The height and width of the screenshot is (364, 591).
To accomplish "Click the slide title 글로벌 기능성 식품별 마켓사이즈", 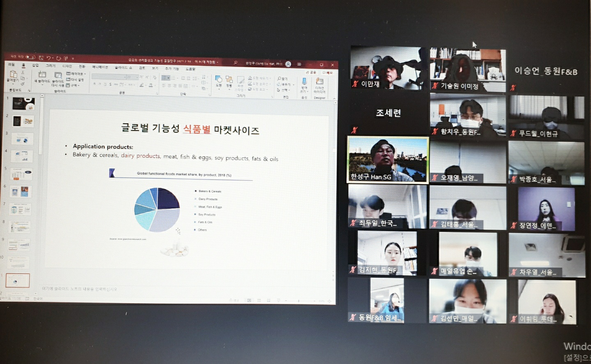I will [190, 129].
